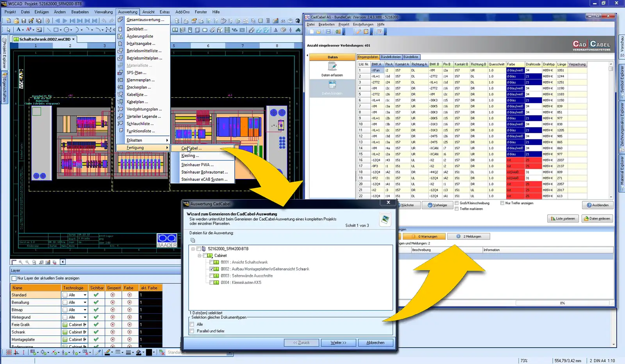The image size is (625, 364).
Task: Click the color picker pipette icon
Action: pos(98,352)
